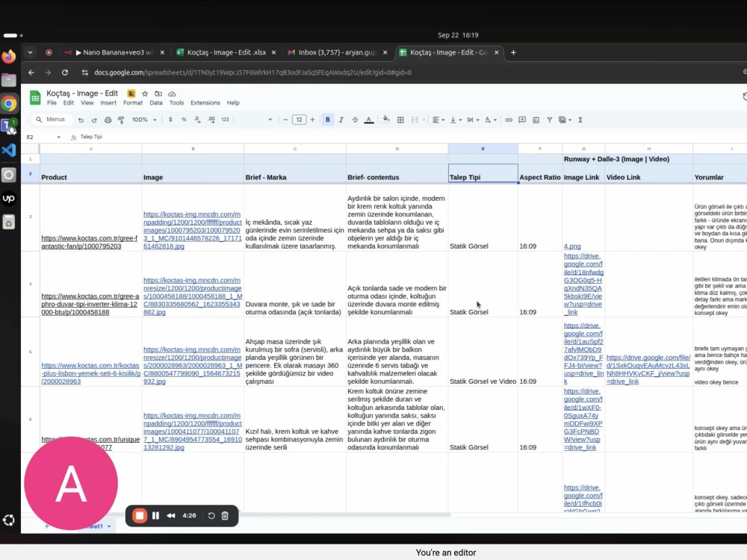Create a filter with the funnel icon
The image size is (747, 560).
pyautogui.click(x=549, y=119)
